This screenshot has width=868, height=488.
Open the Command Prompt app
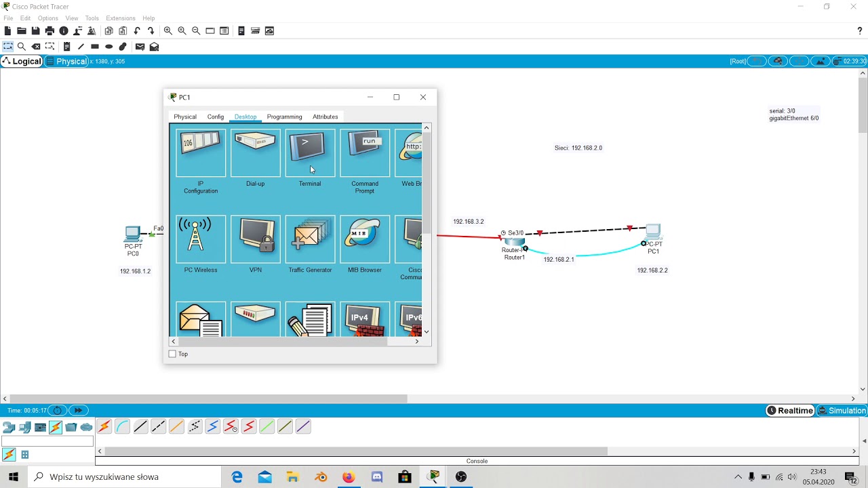coord(365,153)
